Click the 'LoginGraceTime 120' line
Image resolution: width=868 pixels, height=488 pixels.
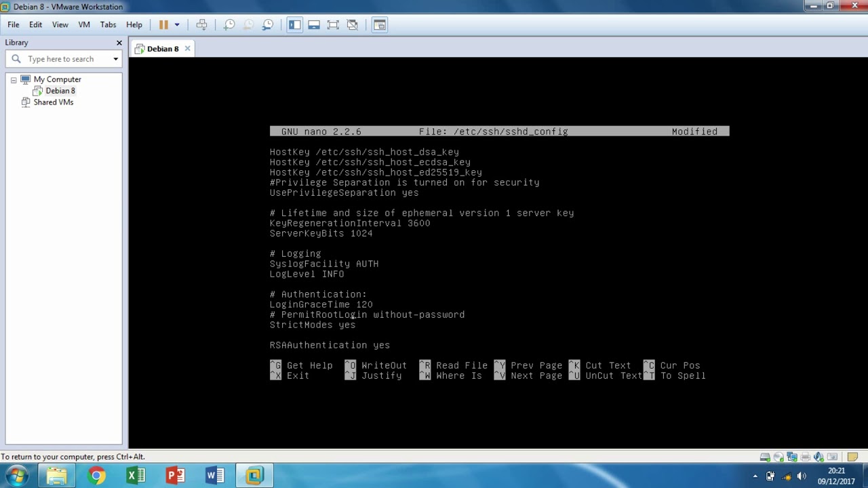click(321, 304)
